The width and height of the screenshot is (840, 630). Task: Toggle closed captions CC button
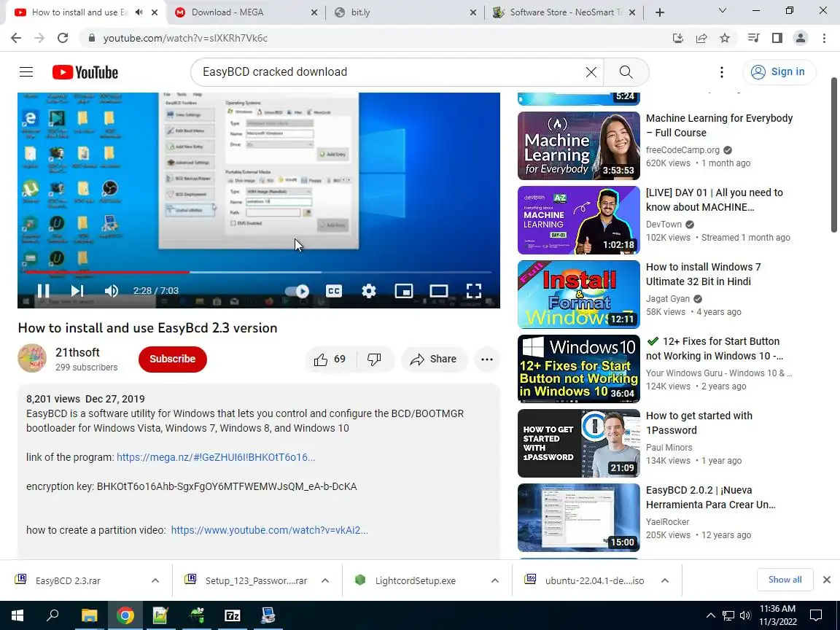(334, 291)
